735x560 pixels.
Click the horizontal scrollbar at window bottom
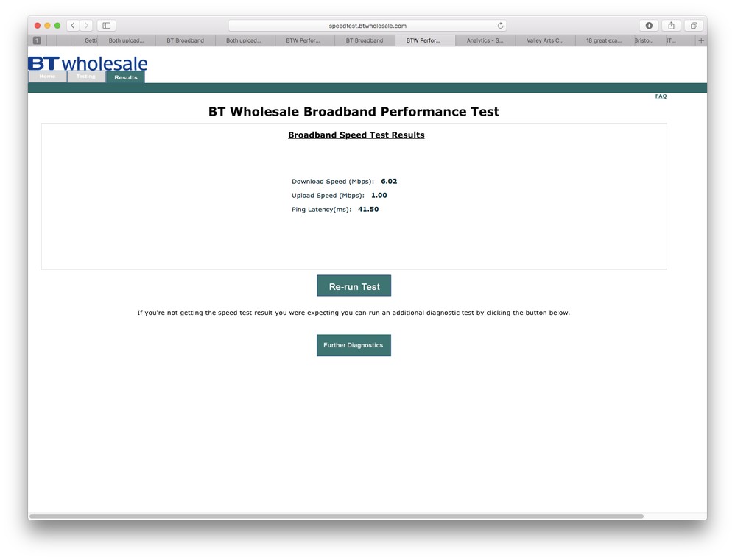[337, 517]
